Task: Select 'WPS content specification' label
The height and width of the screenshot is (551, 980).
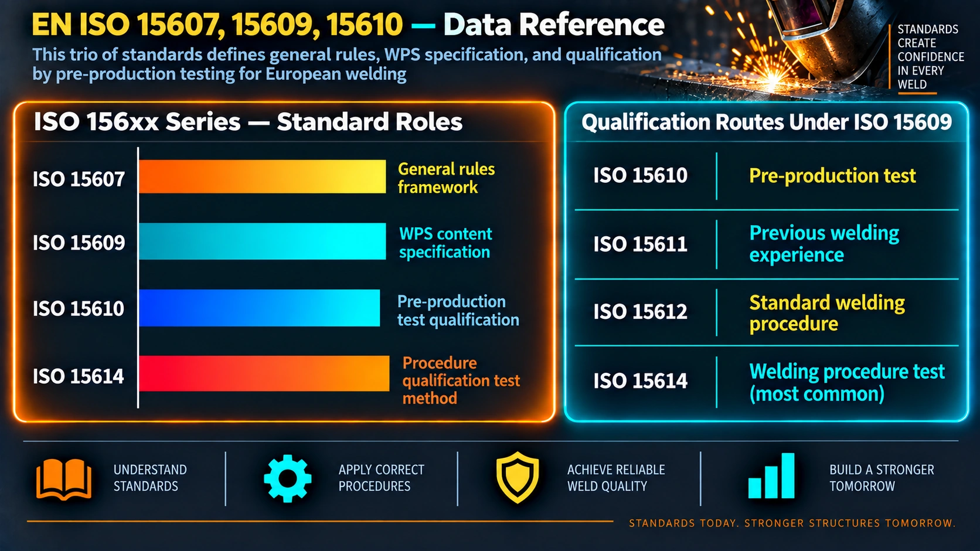Action: coord(445,243)
